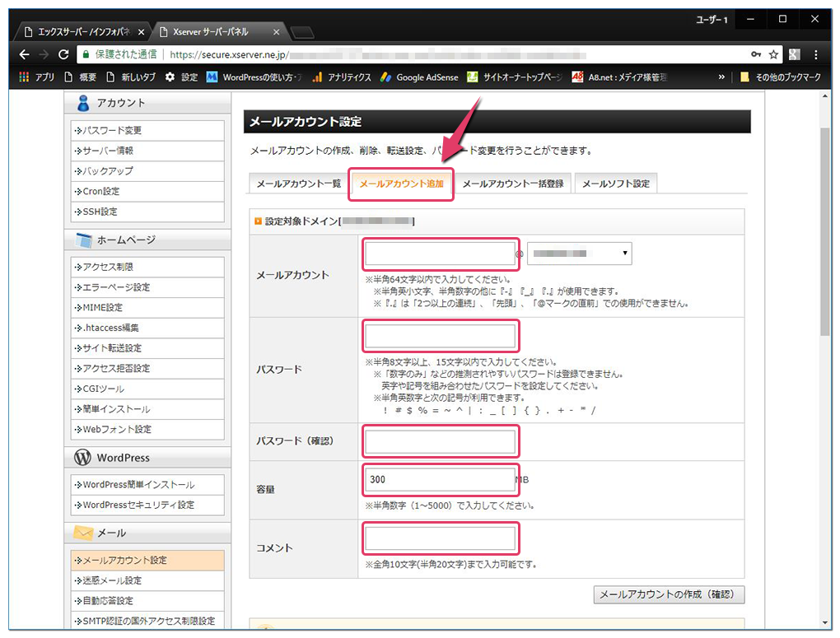Switch to メールソフト設定 tab
This screenshot has height=638, width=840.
615,184
